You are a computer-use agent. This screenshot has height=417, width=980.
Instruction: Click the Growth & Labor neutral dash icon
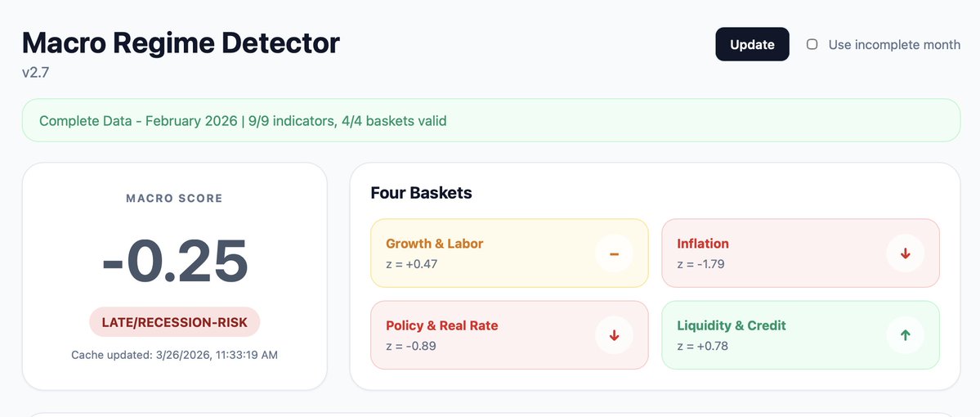(x=614, y=253)
